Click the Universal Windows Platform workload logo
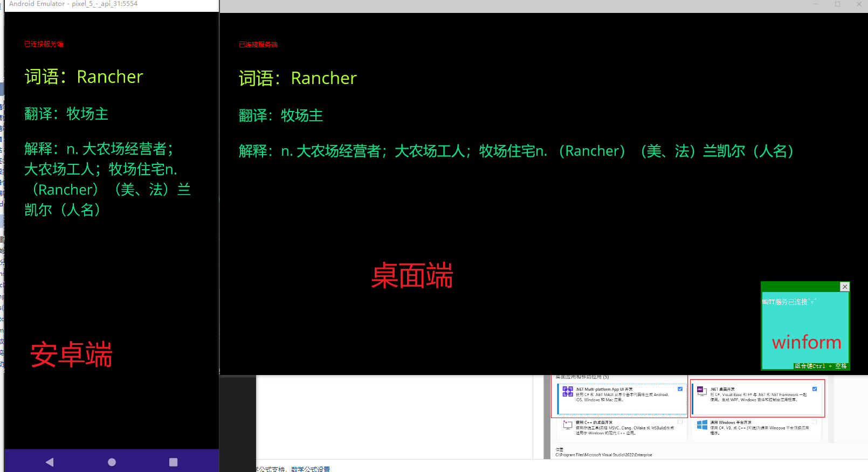868x472 pixels. point(702,425)
